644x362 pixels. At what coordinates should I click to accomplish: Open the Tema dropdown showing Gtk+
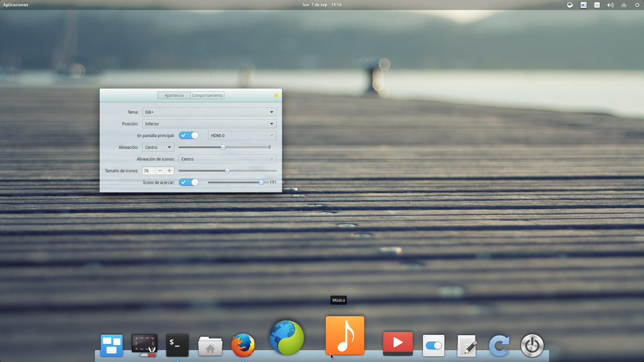209,112
